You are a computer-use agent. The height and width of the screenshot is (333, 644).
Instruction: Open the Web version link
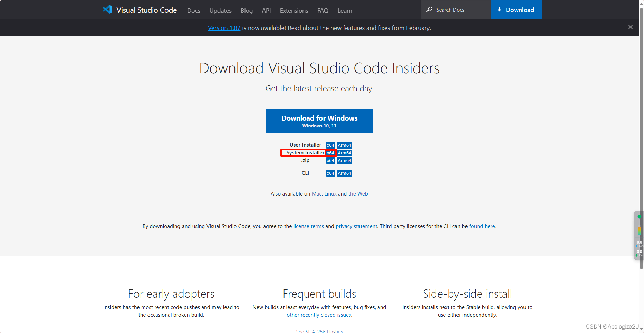(x=358, y=194)
